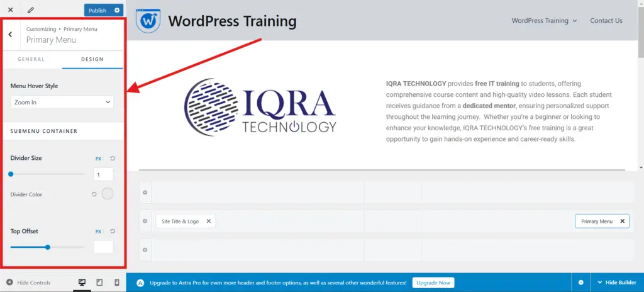The height and width of the screenshot is (292, 644).
Task: Change the Divider Size PX unit
Action: pyautogui.click(x=98, y=159)
